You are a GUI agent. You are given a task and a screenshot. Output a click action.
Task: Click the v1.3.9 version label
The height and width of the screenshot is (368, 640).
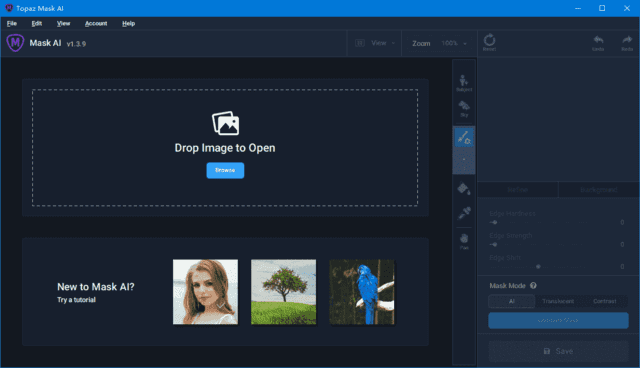coord(76,44)
